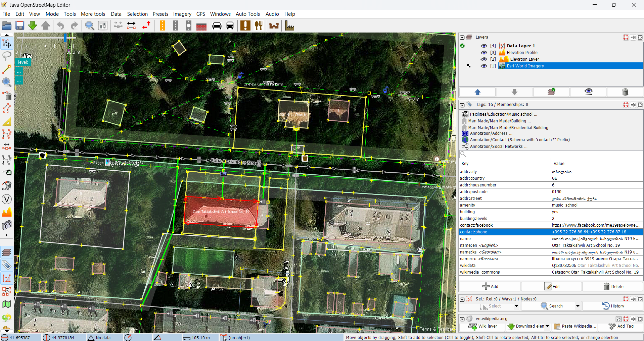Select the Draw nodes tool

pyautogui.click(x=6, y=69)
